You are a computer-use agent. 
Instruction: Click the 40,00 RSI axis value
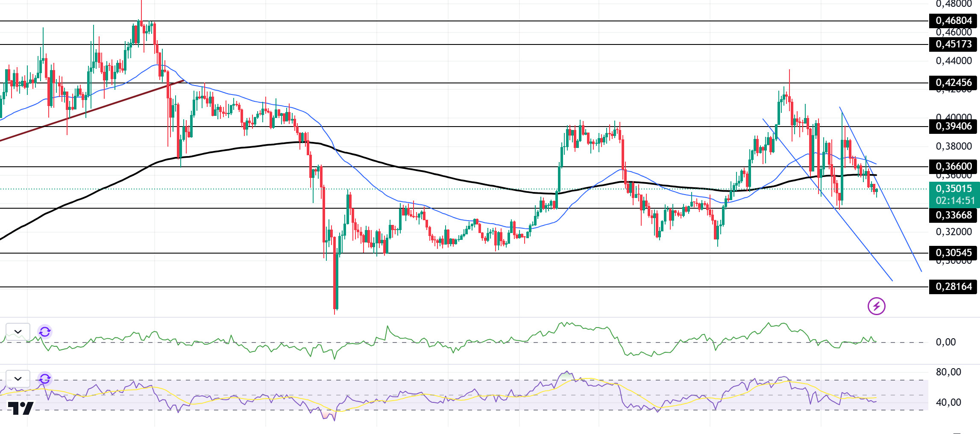click(948, 402)
